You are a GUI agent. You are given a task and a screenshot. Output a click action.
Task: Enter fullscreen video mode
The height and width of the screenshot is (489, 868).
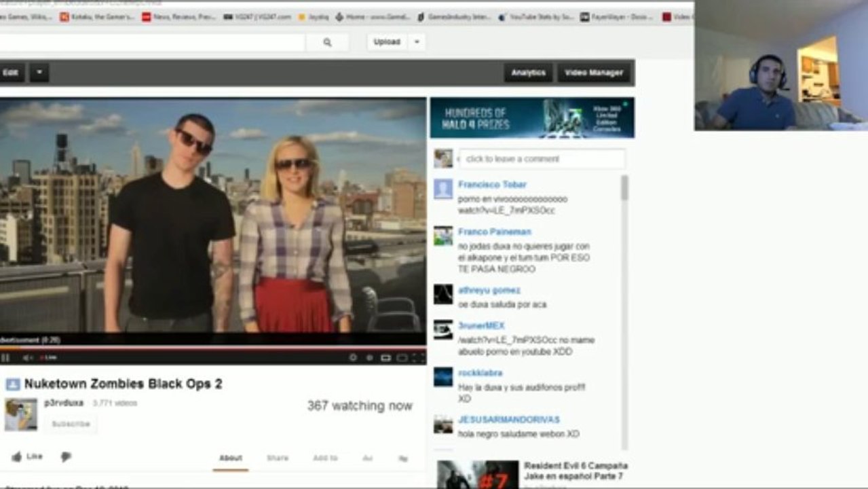pyautogui.click(x=419, y=357)
